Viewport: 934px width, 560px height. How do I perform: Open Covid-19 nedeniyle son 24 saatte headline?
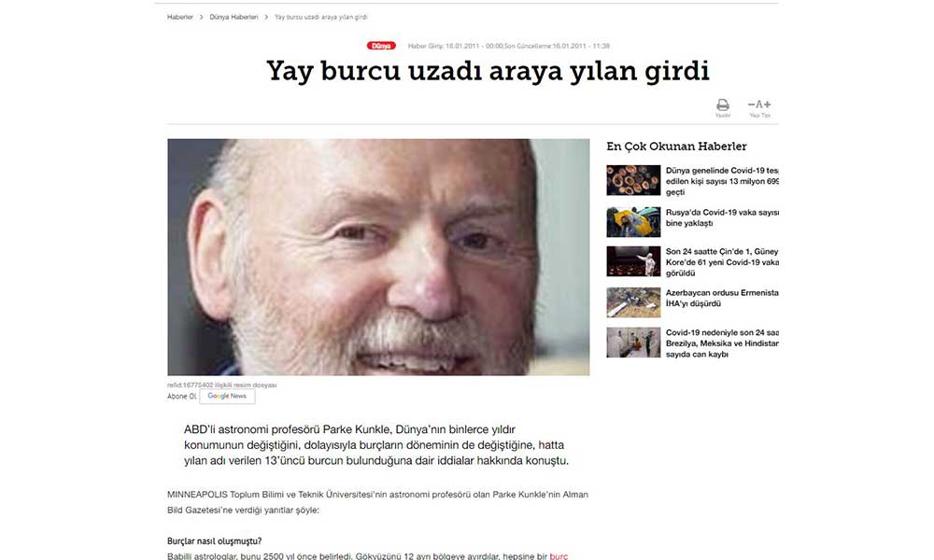[x=722, y=343]
